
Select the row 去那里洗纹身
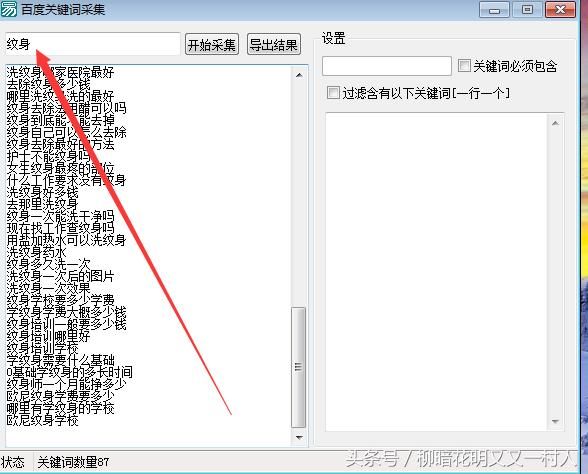coord(42,204)
